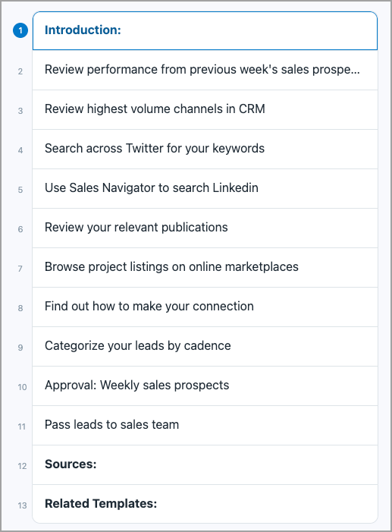392x532 pixels.
Task: Open Review performance from previous week's task
Action: point(205,70)
